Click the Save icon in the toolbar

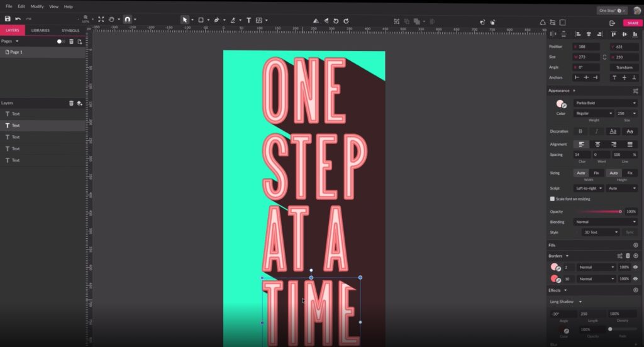coord(8,19)
